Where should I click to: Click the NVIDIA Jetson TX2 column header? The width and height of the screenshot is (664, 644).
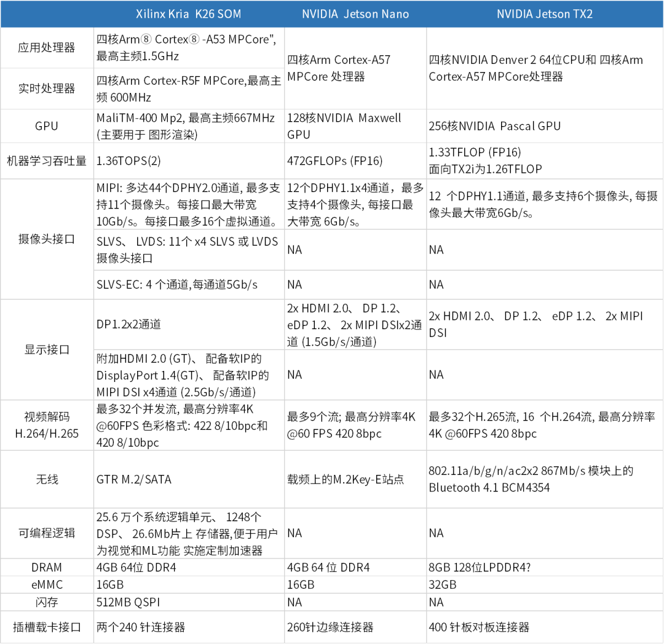point(545,14)
